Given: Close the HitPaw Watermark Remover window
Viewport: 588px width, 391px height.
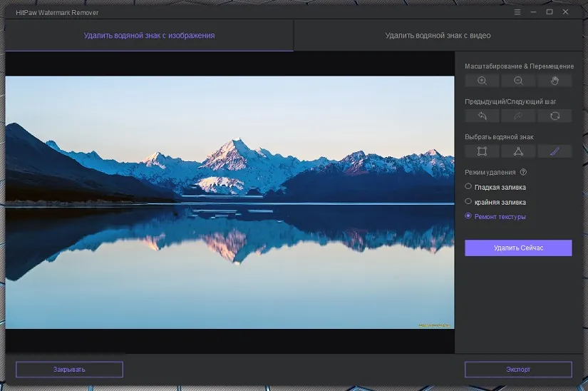Looking at the screenshot, I should 565,12.
